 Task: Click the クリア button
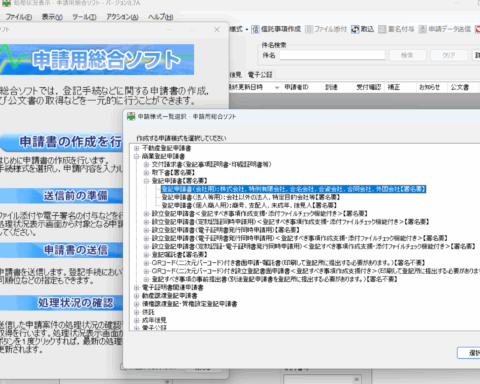(x=448, y=55)
